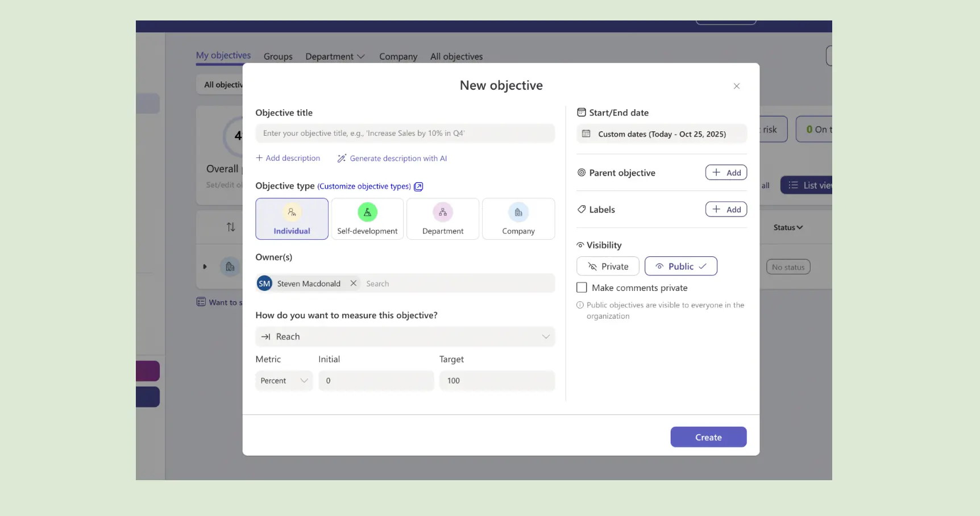
Task: Click the SM owner avatar
Action: click(264, 283)
